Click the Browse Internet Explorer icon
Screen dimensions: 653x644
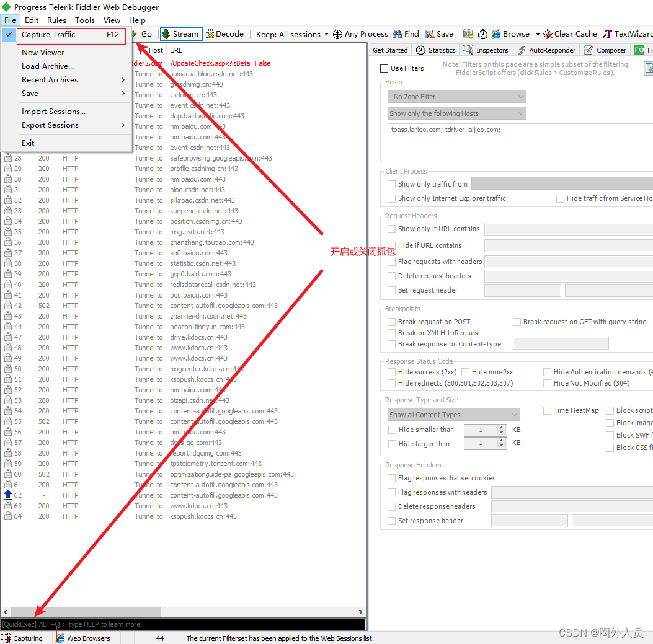[495, 34]
